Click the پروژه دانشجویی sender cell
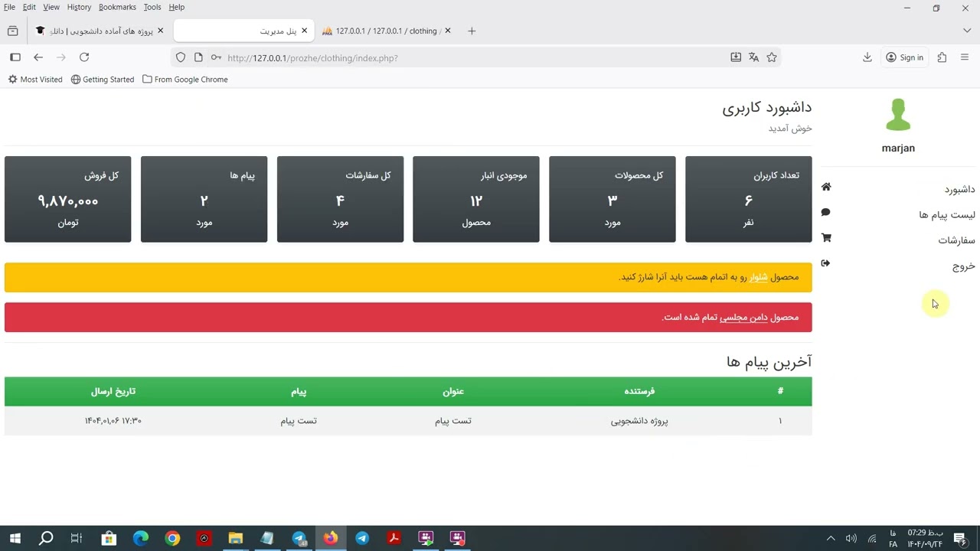Viewport: 980px width, 551px height. tap(639, 421)
